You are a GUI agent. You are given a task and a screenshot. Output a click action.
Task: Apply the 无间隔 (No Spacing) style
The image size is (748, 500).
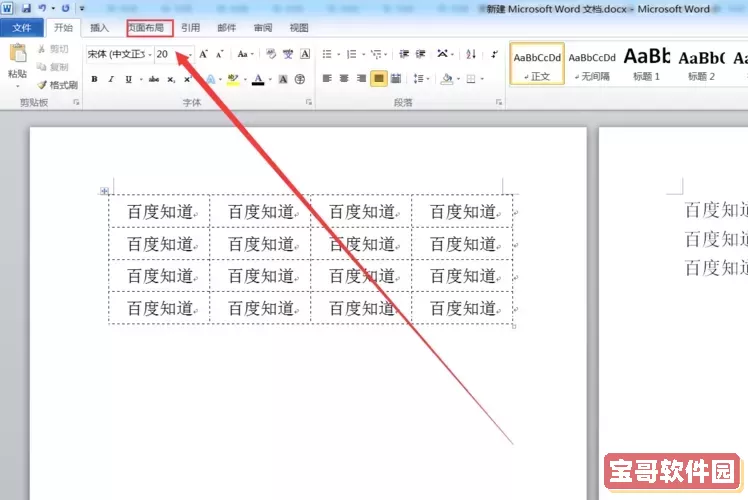tap(592, 64)
